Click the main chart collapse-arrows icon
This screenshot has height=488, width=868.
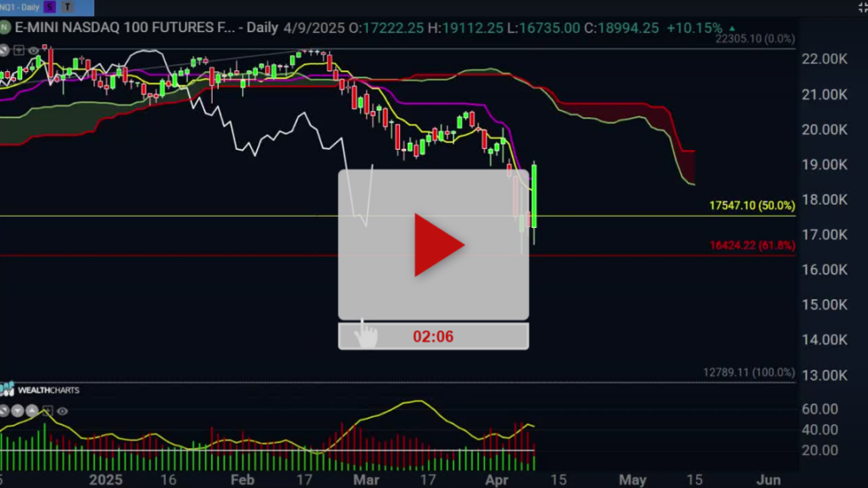point(4,50)
